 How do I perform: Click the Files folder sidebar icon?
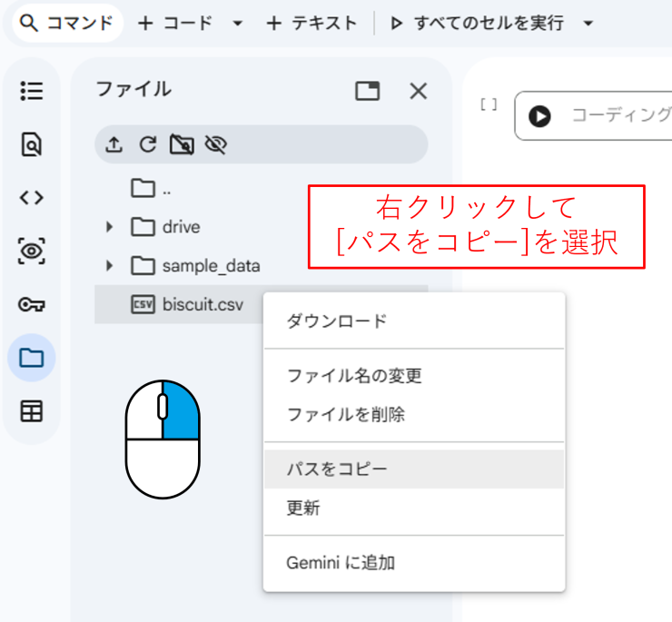pyautogui.click(x=32, y=358)
